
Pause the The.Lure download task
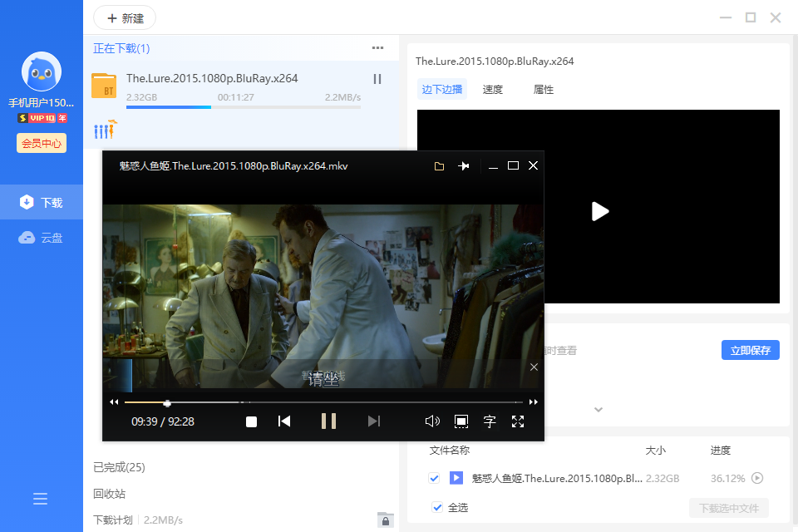377,79
